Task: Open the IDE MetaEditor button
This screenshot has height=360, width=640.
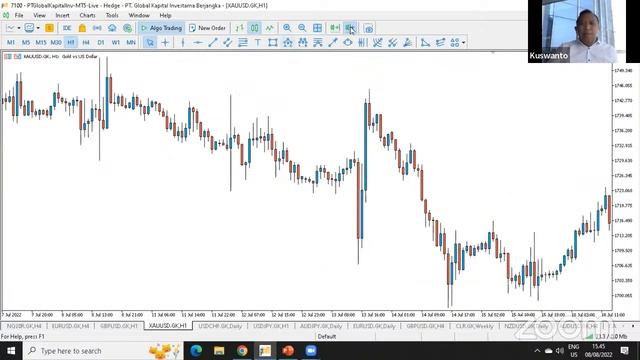Action: pos(67,28)
